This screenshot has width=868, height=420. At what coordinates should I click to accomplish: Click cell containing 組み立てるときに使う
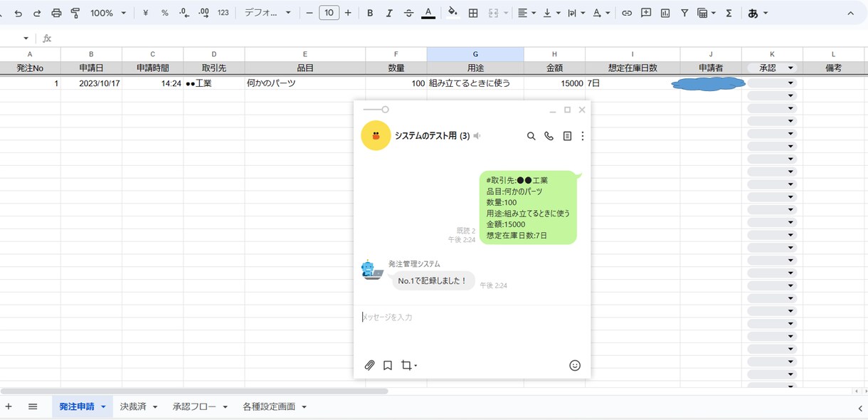point(475,83)
